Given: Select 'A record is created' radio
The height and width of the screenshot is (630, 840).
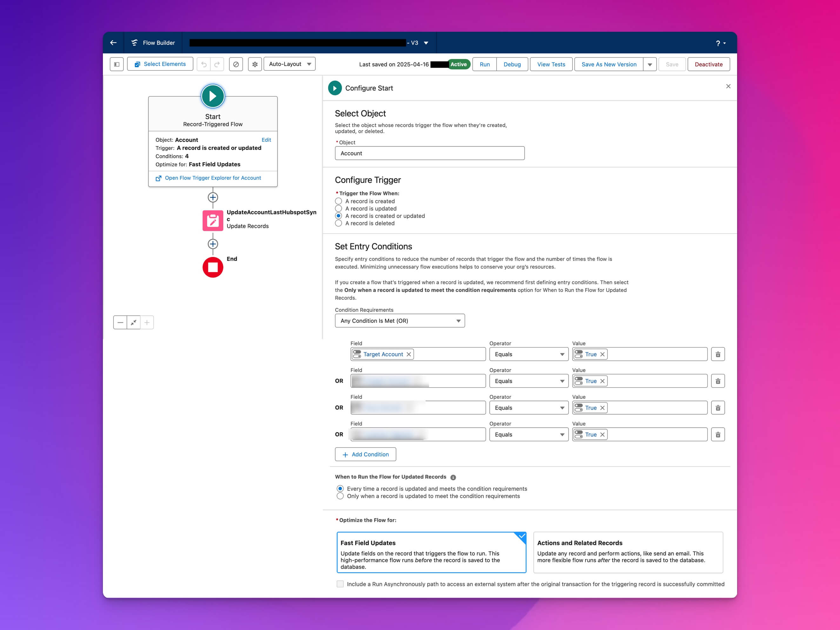Looking at the screenshot, I should 338,201.
